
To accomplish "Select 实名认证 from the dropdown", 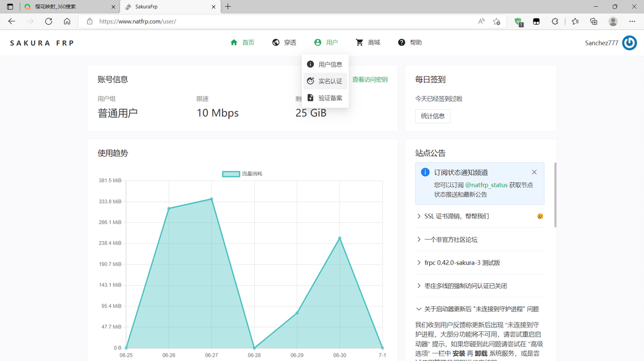I will pos(325,81).
